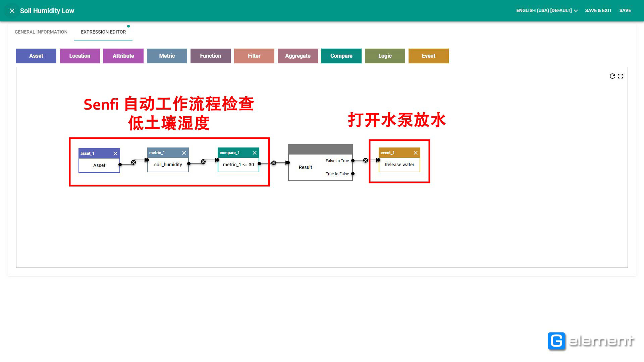Click the Soil Humidity Low title
Image resolution: width=644 pixels, height=362 pixels.
(x=47, y=11)
